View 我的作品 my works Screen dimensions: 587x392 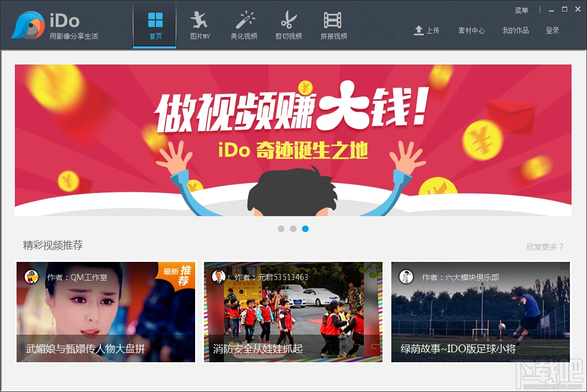click(x=516, y=31)
